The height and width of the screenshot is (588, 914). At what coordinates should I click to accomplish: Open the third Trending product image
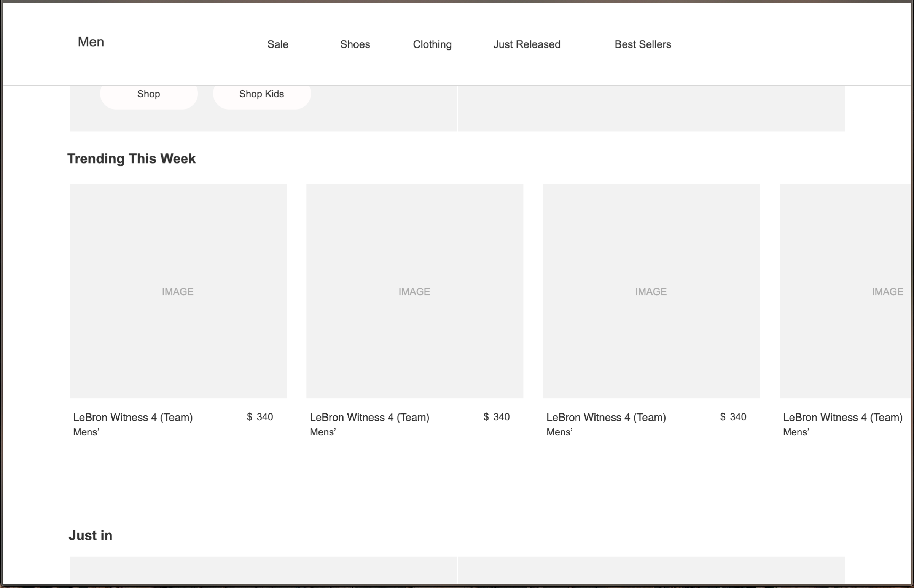pyautogui.click(x=651, y=291)
